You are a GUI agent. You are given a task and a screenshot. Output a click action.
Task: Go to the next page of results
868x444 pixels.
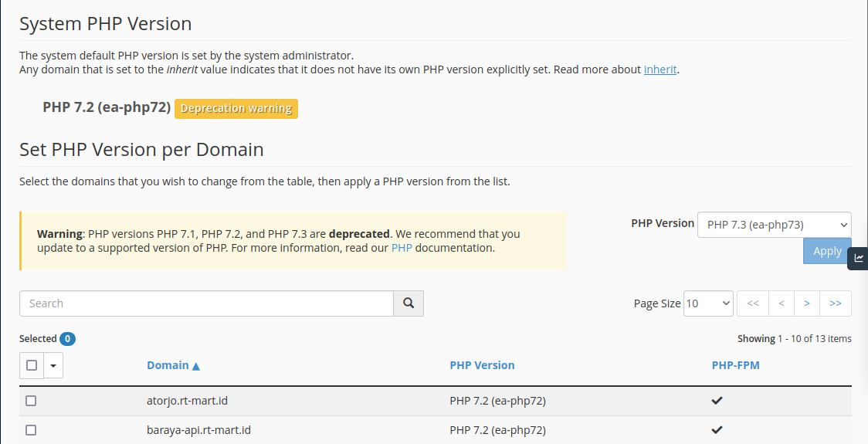(x=807, y=303)
